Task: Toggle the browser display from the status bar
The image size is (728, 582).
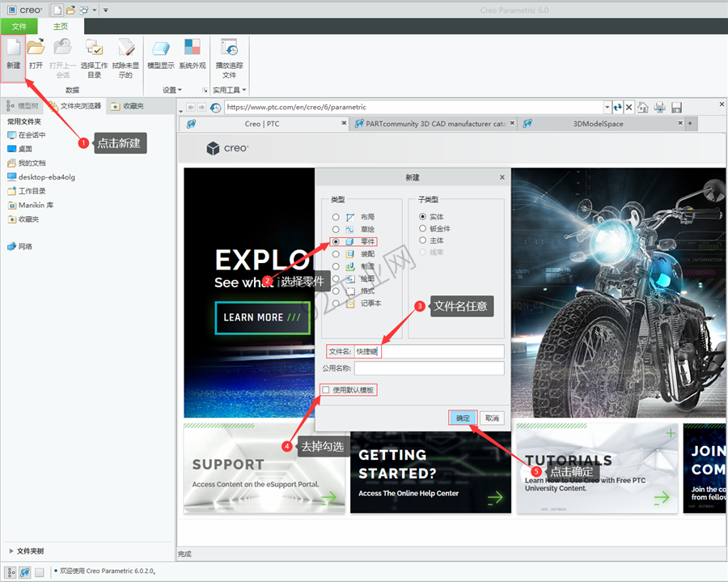Action: [x=25, y=572]
